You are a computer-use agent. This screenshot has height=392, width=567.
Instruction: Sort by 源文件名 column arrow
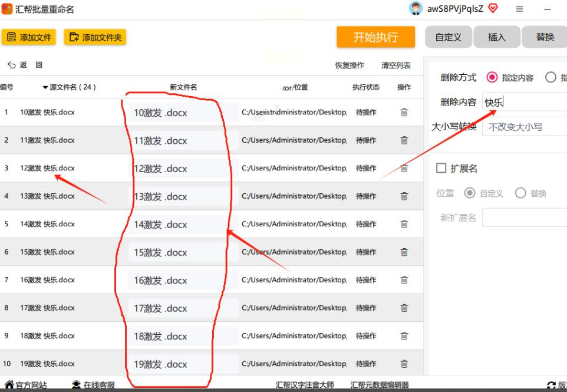click(45, 87)
